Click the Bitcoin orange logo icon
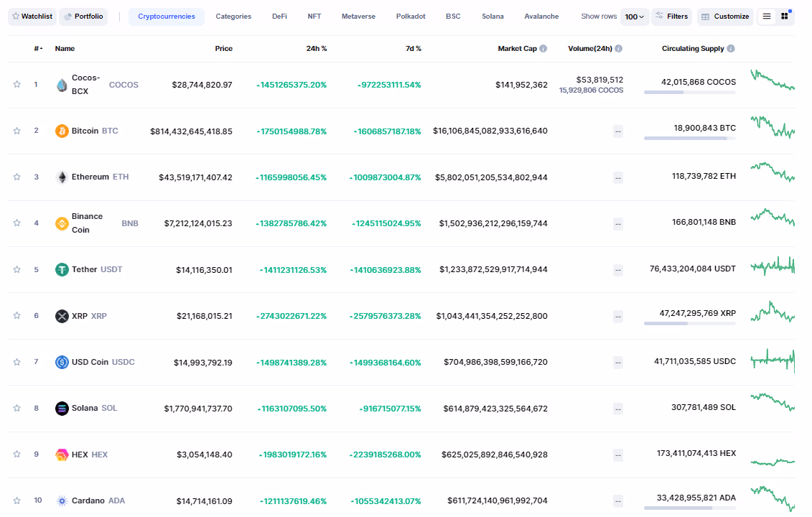This screenshot has height=517, width=812. coord(62,131)
